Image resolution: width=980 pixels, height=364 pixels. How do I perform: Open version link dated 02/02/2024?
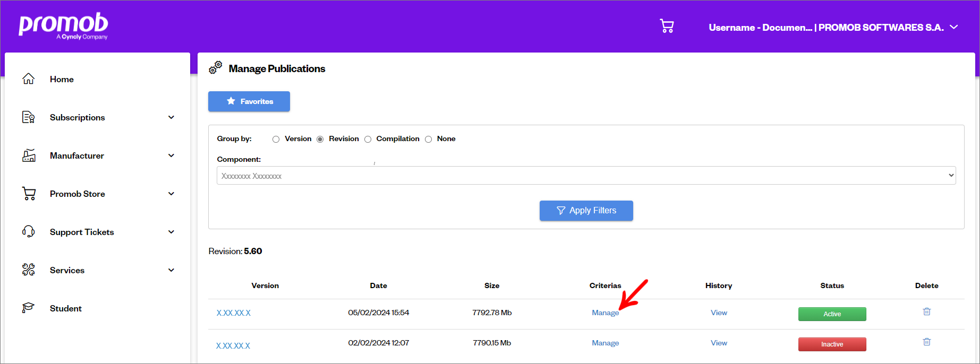click(233, 346)
